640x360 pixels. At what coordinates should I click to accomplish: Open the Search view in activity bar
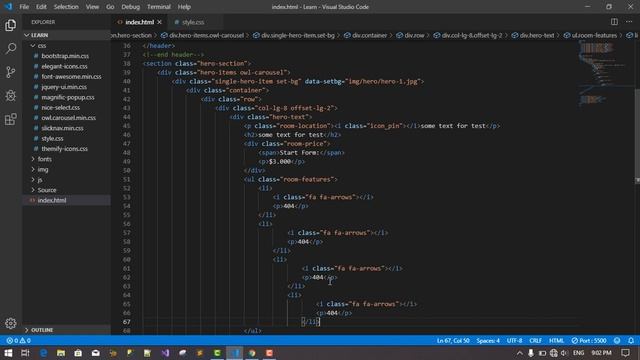pyautogui.click(x=11, y=49)
